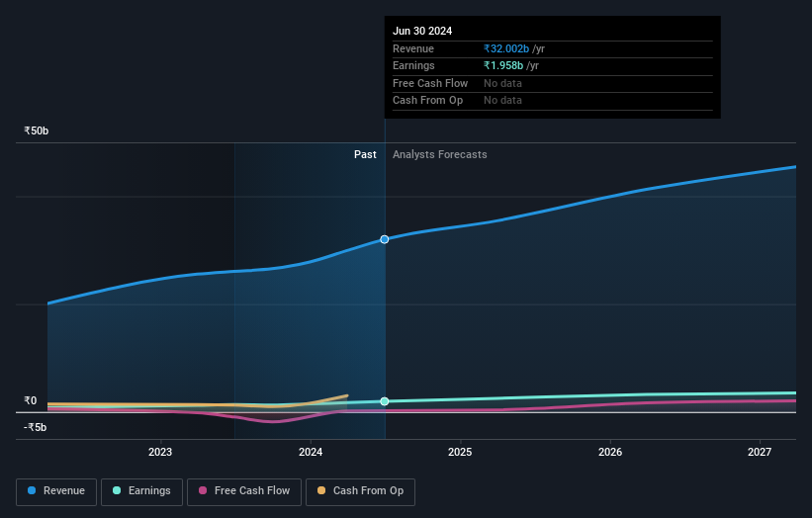Click the 2027 x-axis label
The height and width of the screenshot is (518, 812).
point(760,452)
